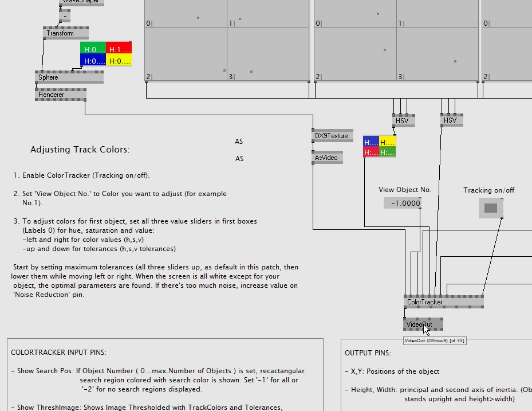This screenshot has height=411, width=532.
Task: Click the View Object No. value field
Action: tap(403, 203)
